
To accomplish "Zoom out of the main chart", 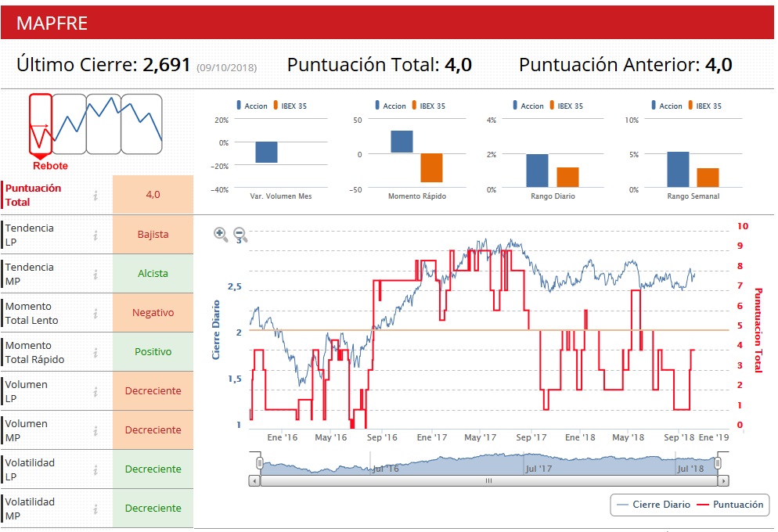I will point(240,234).
